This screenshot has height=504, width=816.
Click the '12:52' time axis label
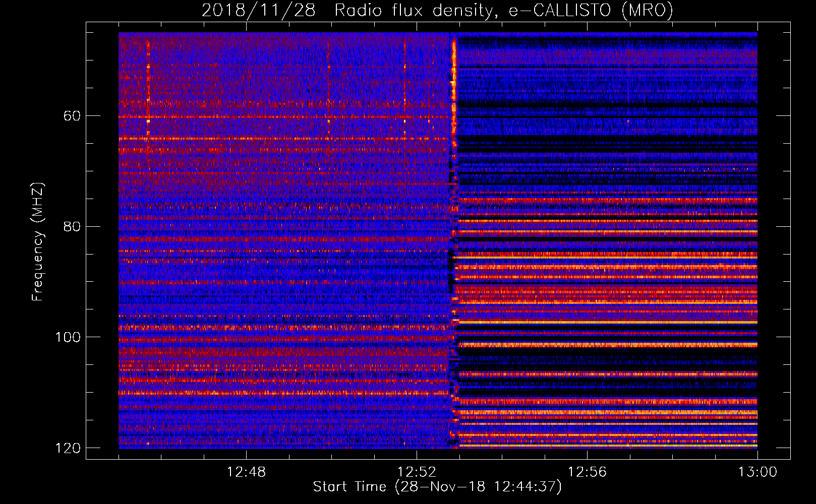click(417, 472)
